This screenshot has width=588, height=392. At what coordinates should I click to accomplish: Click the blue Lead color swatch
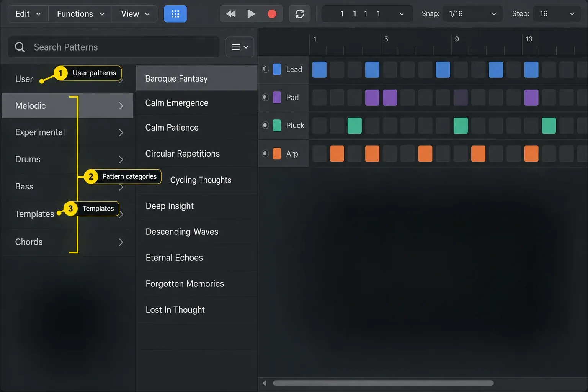(x=277, y=69)
